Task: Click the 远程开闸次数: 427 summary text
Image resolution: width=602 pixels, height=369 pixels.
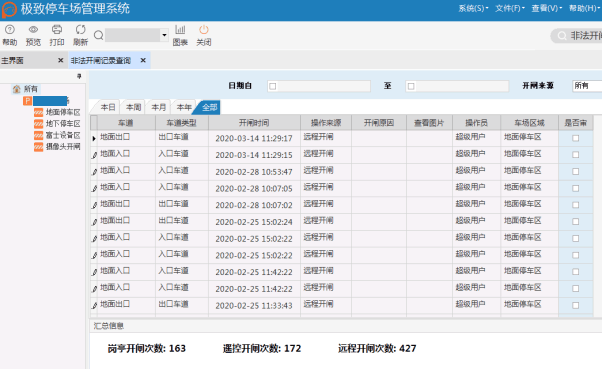Action: [377, 348]
